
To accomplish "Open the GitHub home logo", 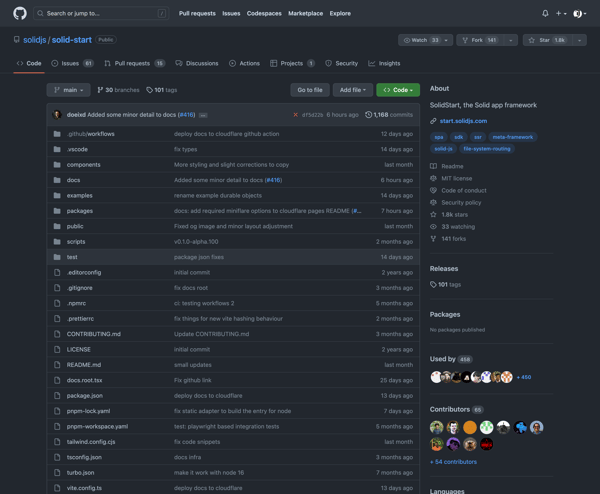I will tap(20, 13).
